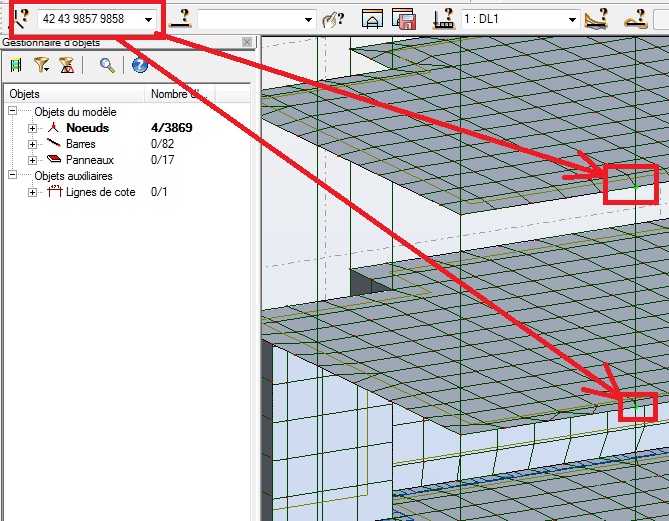Select the Noeuds tree item
This screenshot has width=669, height=521.
click(87, 128)
